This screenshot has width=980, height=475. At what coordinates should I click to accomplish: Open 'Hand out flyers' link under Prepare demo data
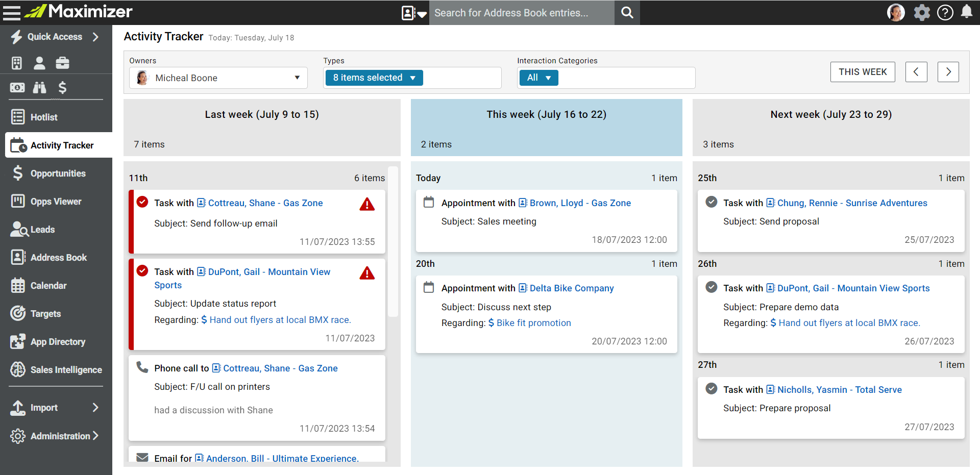tap(849, 323)
